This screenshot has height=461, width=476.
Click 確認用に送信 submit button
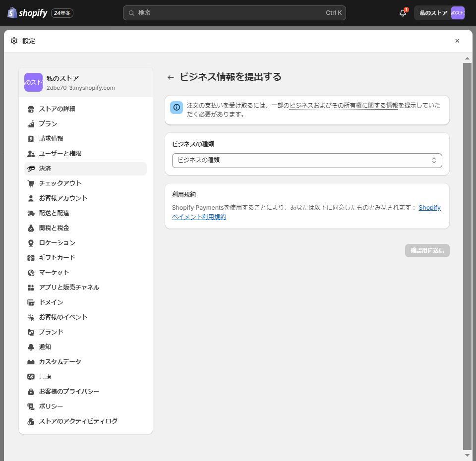pyautogui.click(x=427, y=251)
